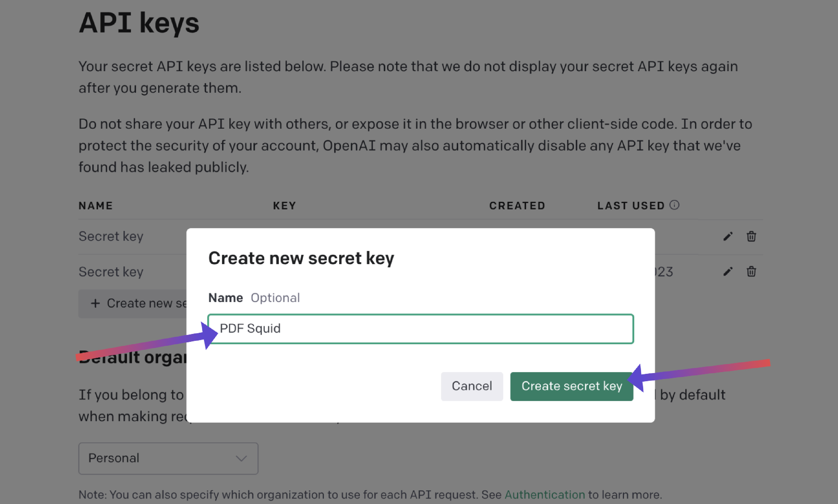Select the first Secret key row name
Viewport: 838px width, 504px height.
[x=111, y=236]
